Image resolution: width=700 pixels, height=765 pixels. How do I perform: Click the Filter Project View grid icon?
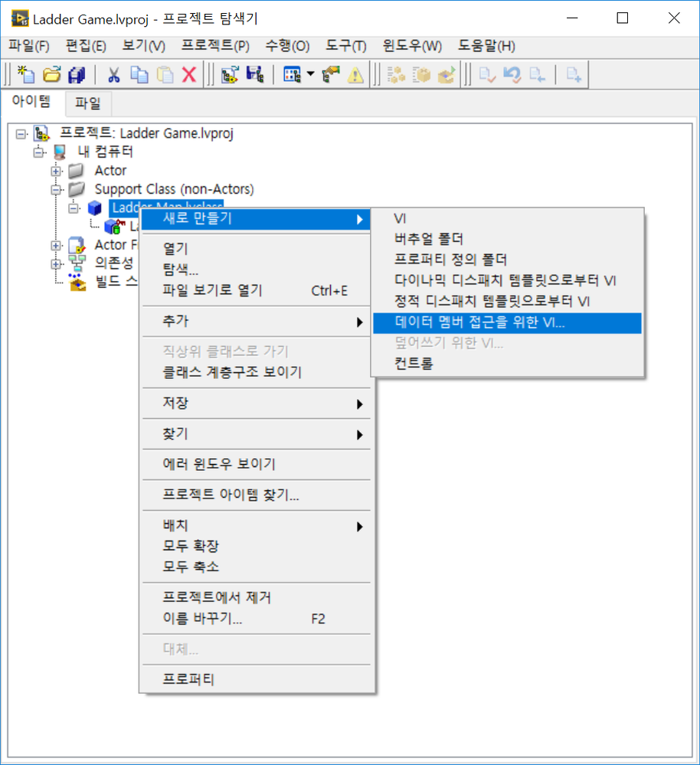(293, 74)
